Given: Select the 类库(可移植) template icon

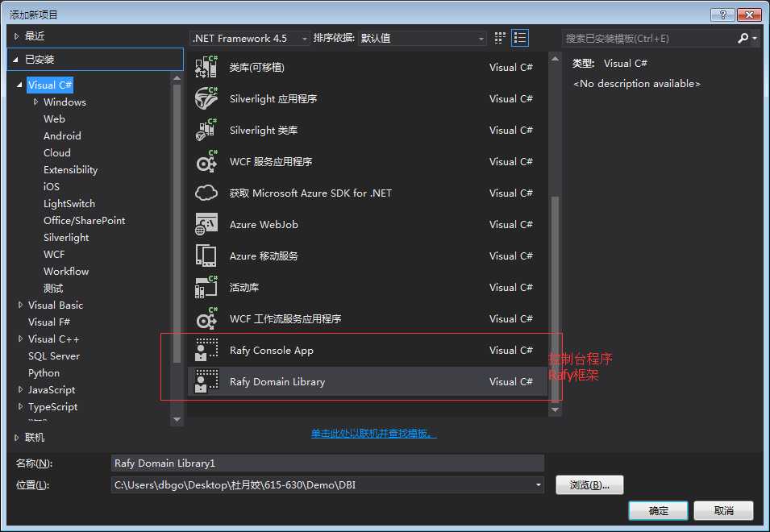Looking at the screenshot, I should [x=206, y=67].
